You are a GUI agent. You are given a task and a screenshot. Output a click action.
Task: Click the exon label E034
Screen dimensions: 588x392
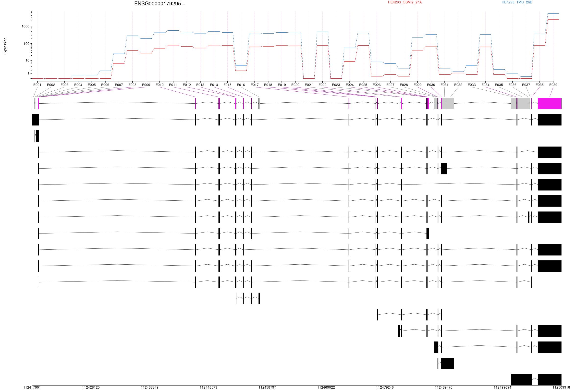pos(486,85)
